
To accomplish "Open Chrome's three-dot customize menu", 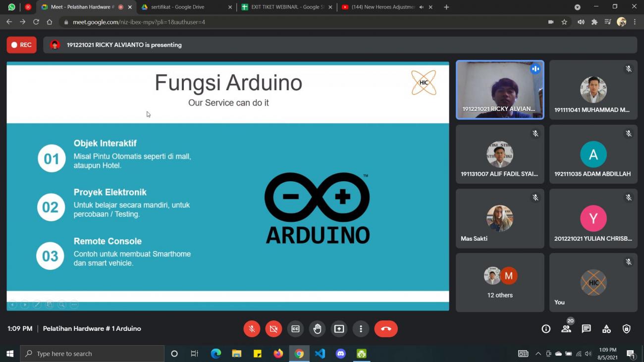I will (x=635, y=22).
